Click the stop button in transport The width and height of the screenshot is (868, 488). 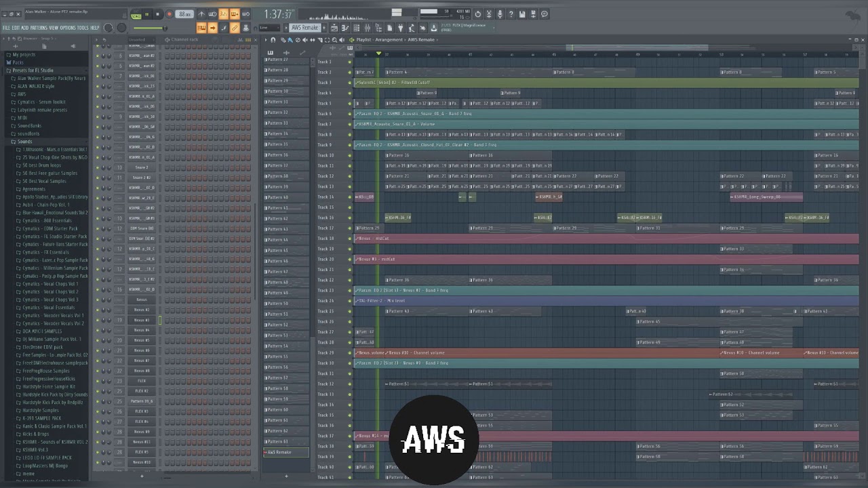[157, 14]
